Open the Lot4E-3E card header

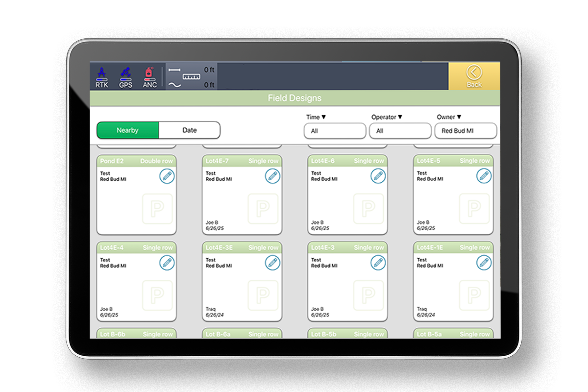click(242, 248)
